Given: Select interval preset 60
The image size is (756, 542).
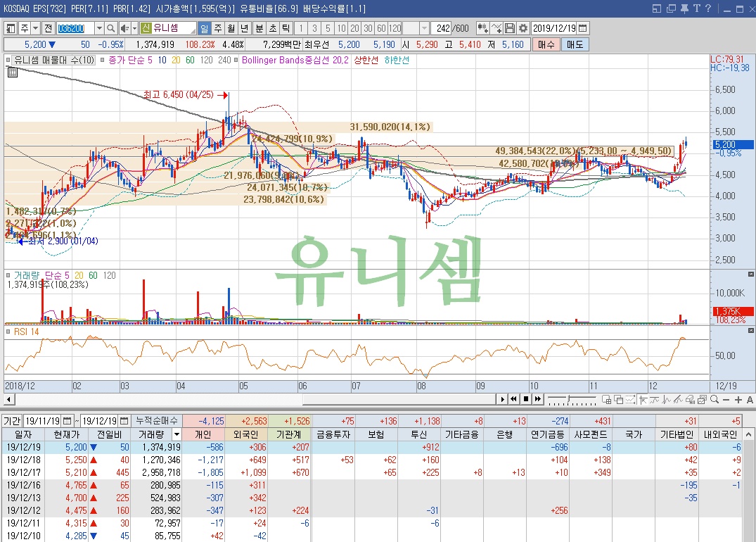Looking at the screenshot, I should (x=381, y=28).
